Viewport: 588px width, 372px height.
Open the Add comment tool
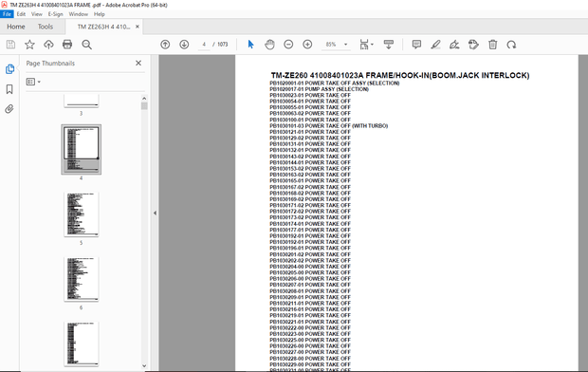(416, 45)
